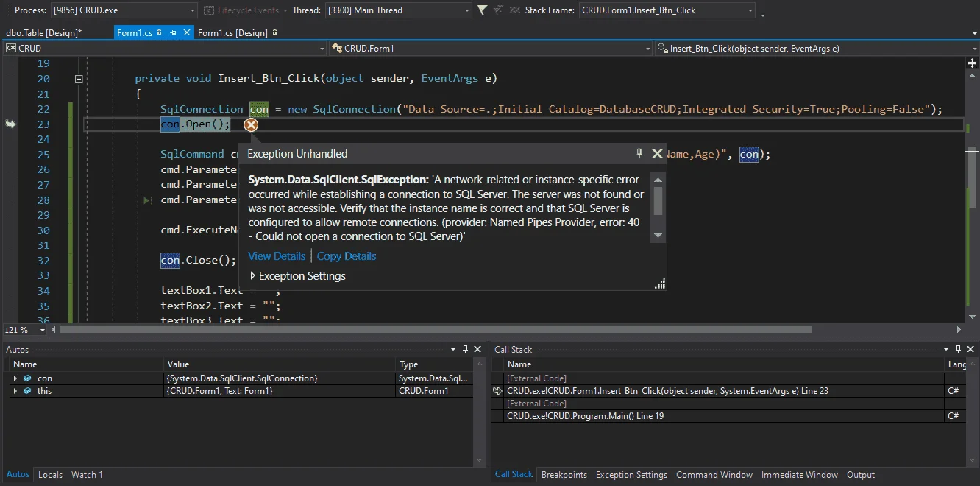Open the Command Window tab
Image resolution: width=980 pixels, height=486 pixels.
click(714, 475)
